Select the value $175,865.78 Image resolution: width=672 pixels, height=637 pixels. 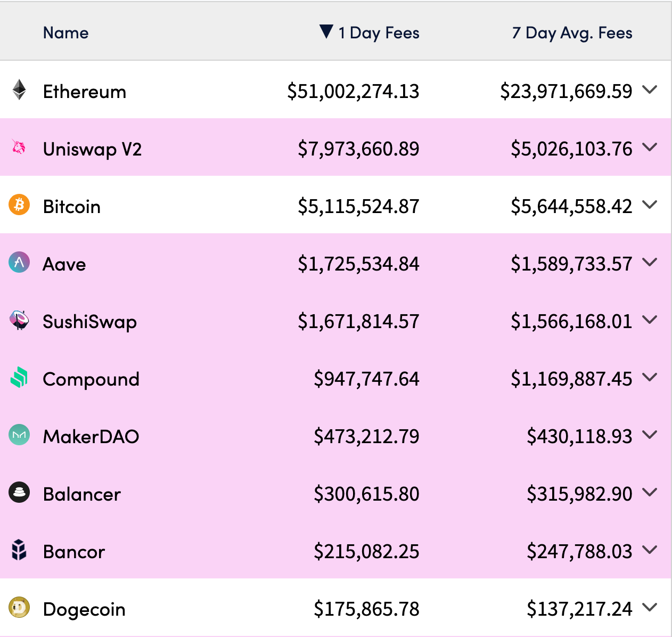pyautogui.click(x=367, y=609)
